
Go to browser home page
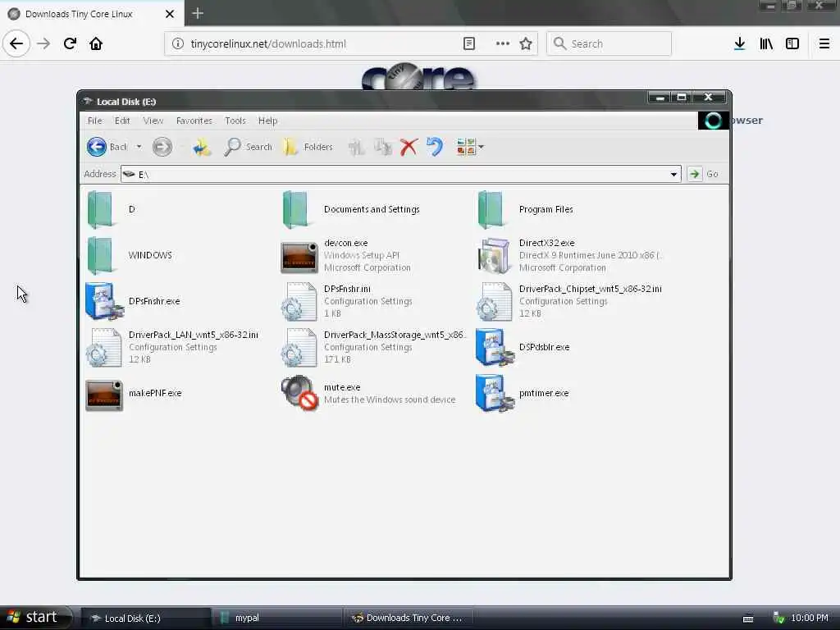coord(96,43)
